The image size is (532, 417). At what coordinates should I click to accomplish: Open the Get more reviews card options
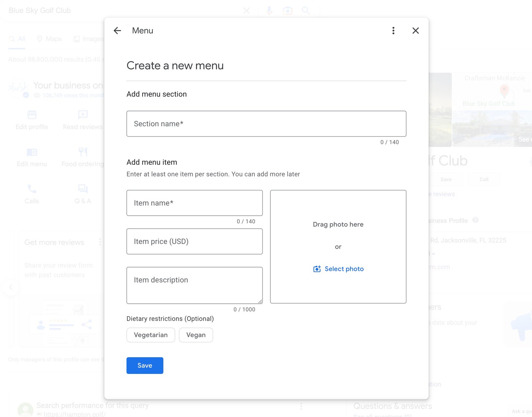100,242
